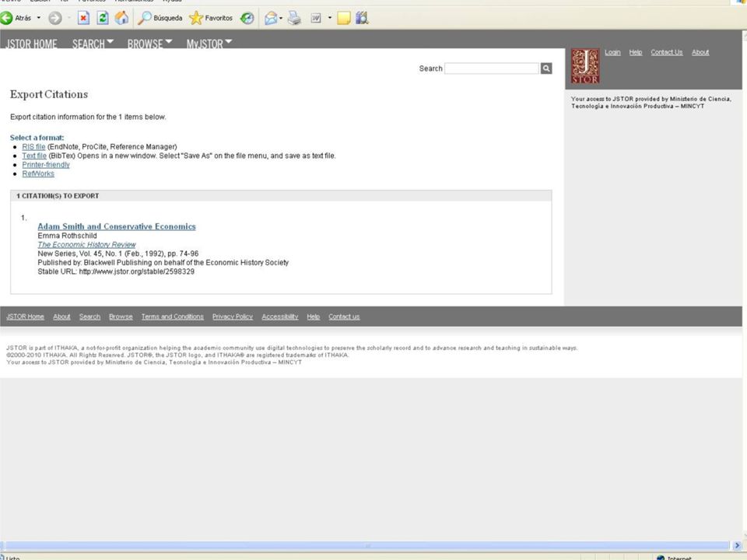This screenshot has height=560, width=747.
Task: Open the back history dropdown arrow
Action: tap(39, 18)
